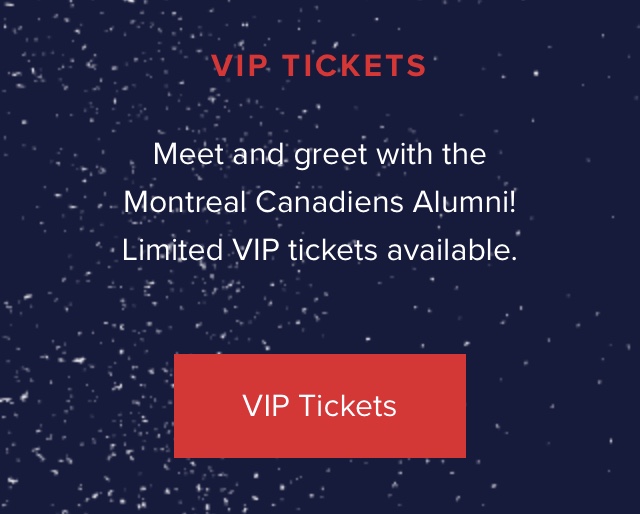Click the word 'available.' in the last line
Viewport: 640px width, 514px height.
pos(452,250)
